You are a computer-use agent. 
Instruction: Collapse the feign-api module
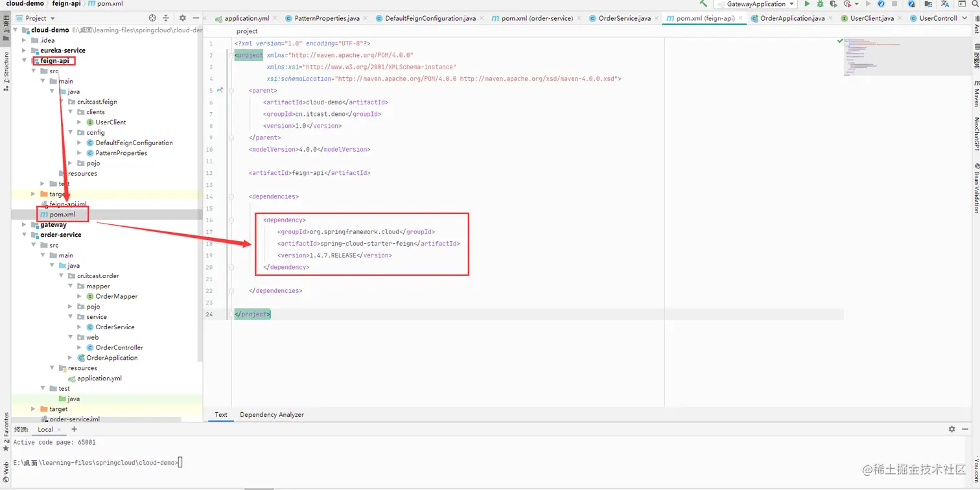pyautogui.click(x=25, y=61)
